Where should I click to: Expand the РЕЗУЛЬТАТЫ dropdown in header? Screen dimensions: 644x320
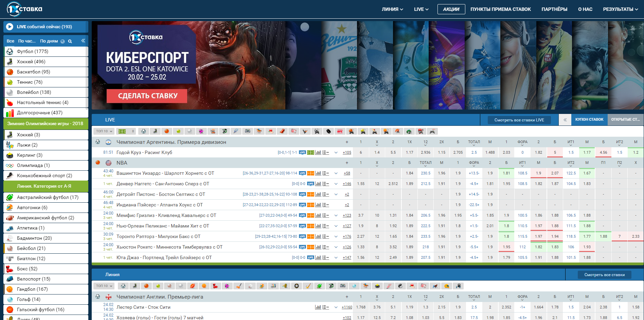click(x=620, y=9)
